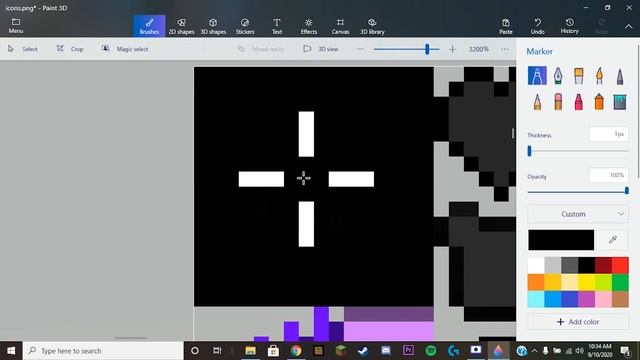Pick the yellow color swatch
The width and height of the screenshot is (640, 360).
(587, 282)
